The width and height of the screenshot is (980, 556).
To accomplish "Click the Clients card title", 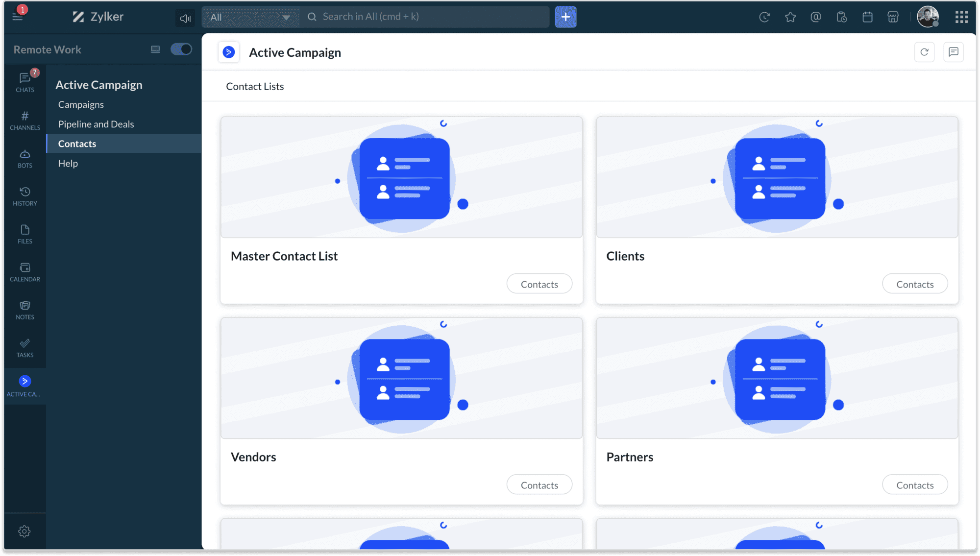I will coord(625,256).
